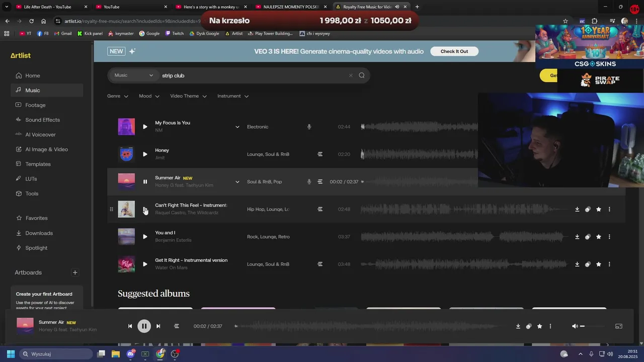
Task: Skip to previous track in player
Action: click(130, 326)
